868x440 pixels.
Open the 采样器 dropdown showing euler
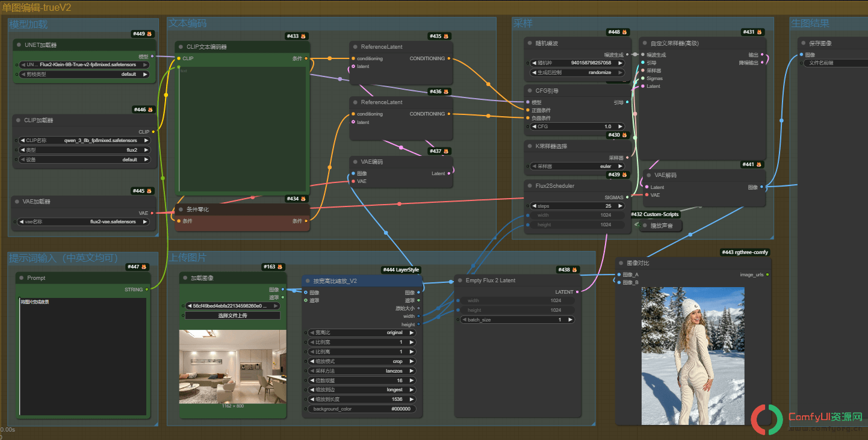[577, 166]
